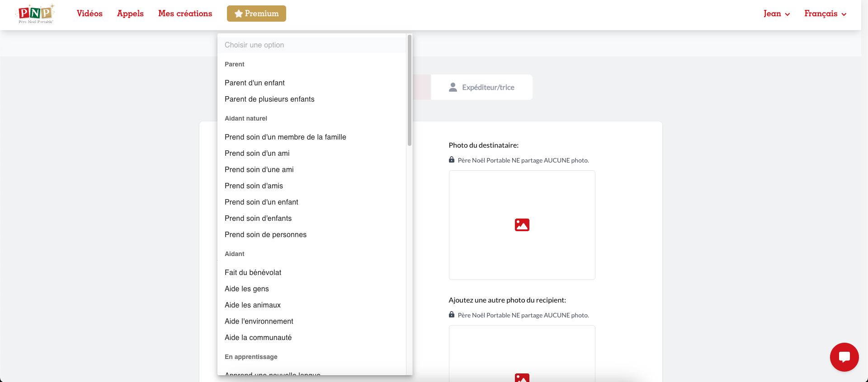Open the Jean account dropdown
The image size is (868, 382).
(x=777, y=14)
